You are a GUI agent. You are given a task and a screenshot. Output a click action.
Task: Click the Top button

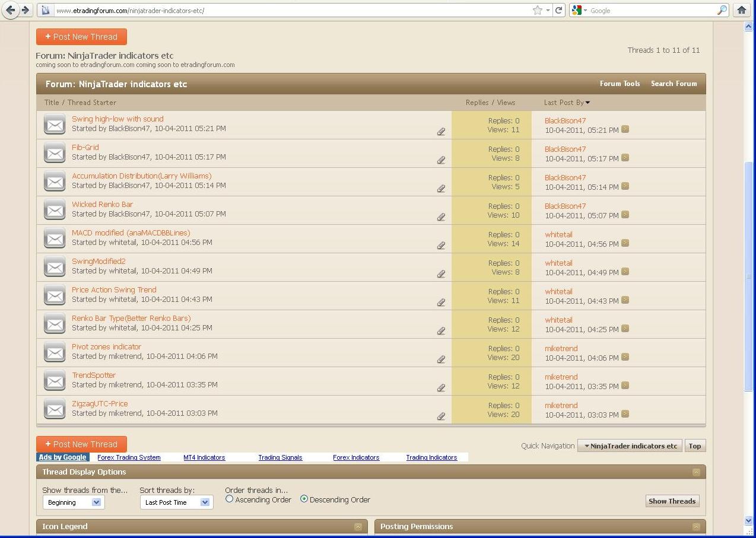tap(695, 446)
